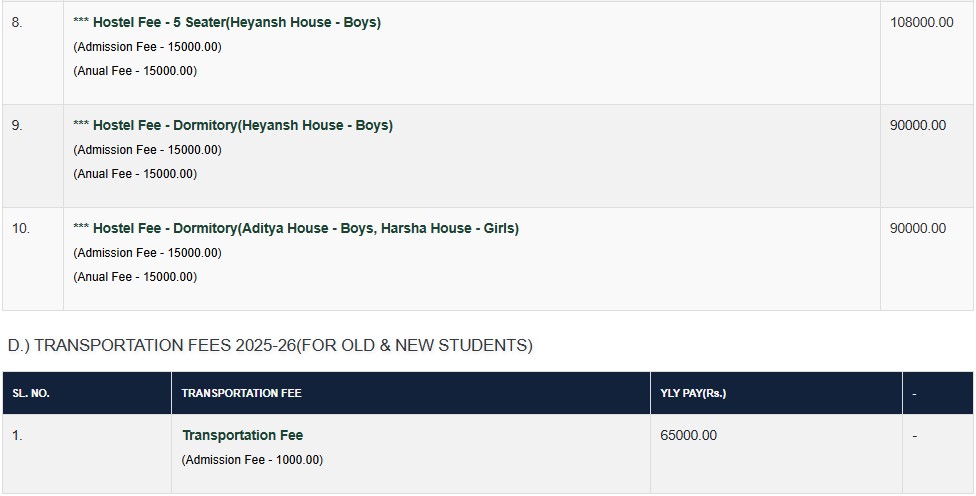Select the 108000.00 hostel fee amount

pyautogui.click(x=921, y=22)
